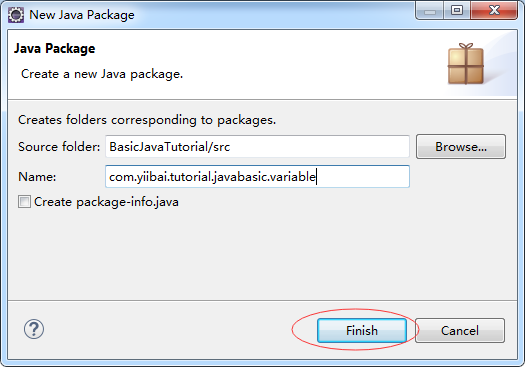Open the source folder Browse... dialog
Image resolution: width=525 pixels, height=367 pixels.
coord(461,147)
